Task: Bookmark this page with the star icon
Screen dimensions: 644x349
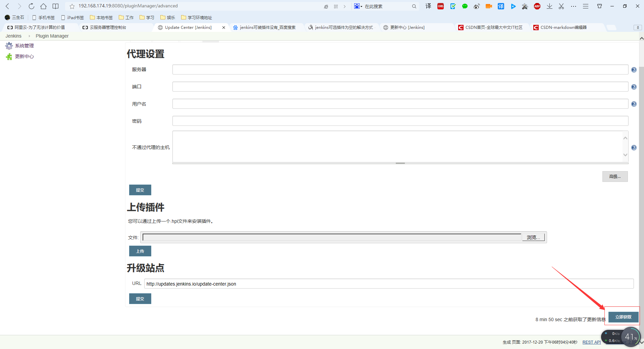Action: (x=72, y=6)
